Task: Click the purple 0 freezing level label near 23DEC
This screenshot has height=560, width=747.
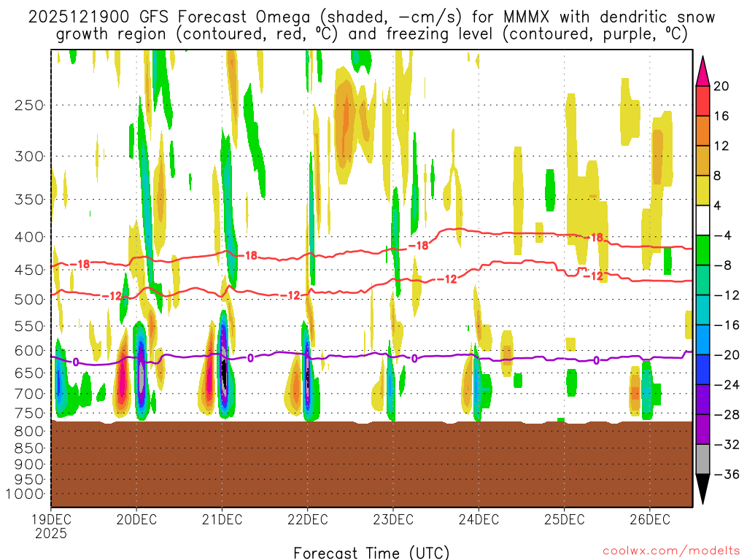Action: click(x=414, y=358)
